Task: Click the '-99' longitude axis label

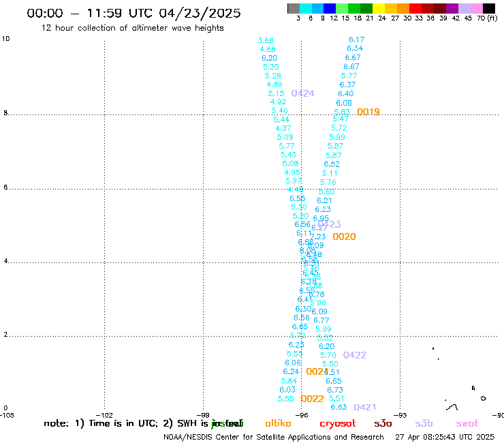Action: click(203, 415)
